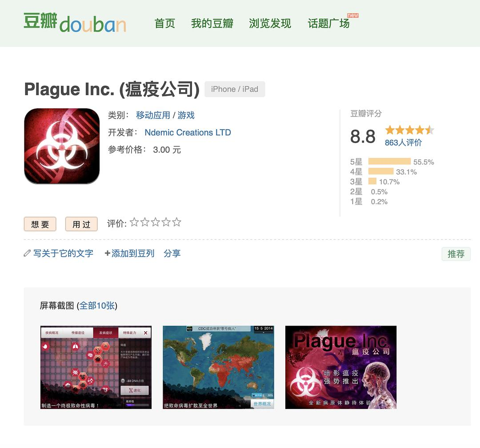Mark the app as 用过 (used)
Screen dimensions: 480x448
(81, 224)
